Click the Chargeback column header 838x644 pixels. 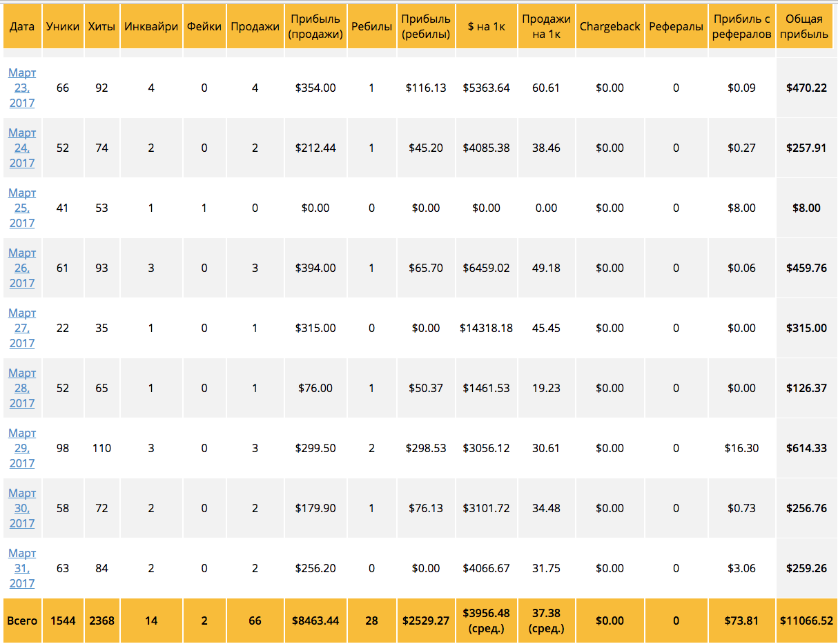(610, 27)
